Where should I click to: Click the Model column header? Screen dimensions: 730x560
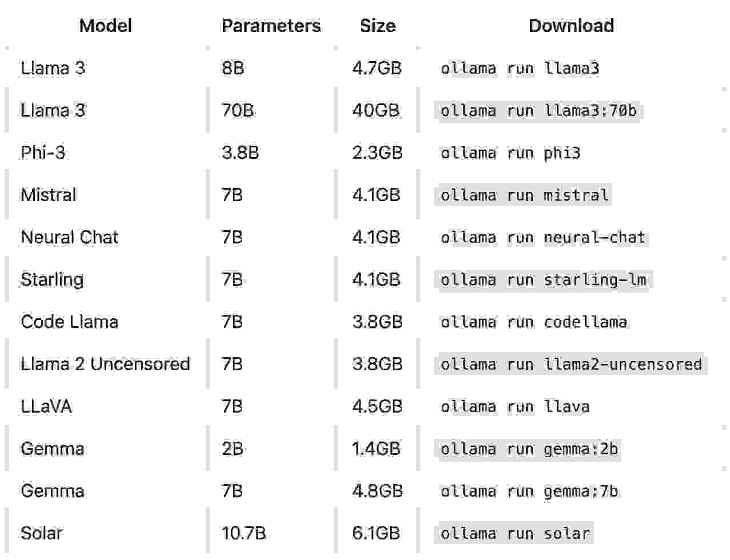[106, 26]
